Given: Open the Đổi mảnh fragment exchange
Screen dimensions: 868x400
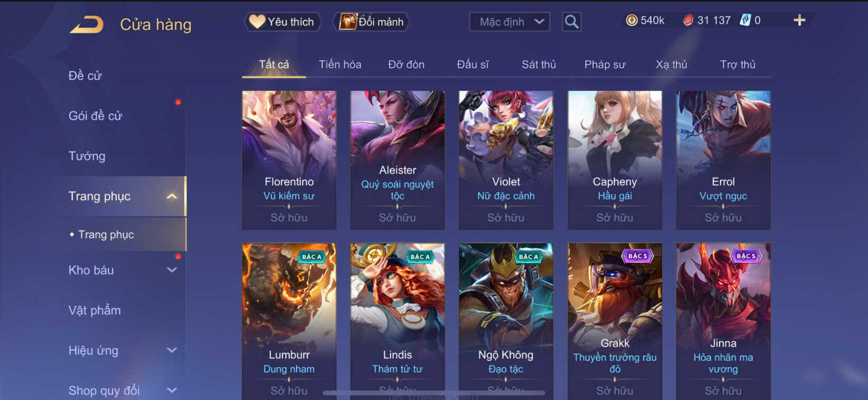Looking at the screenshot, I should [372, 22].
